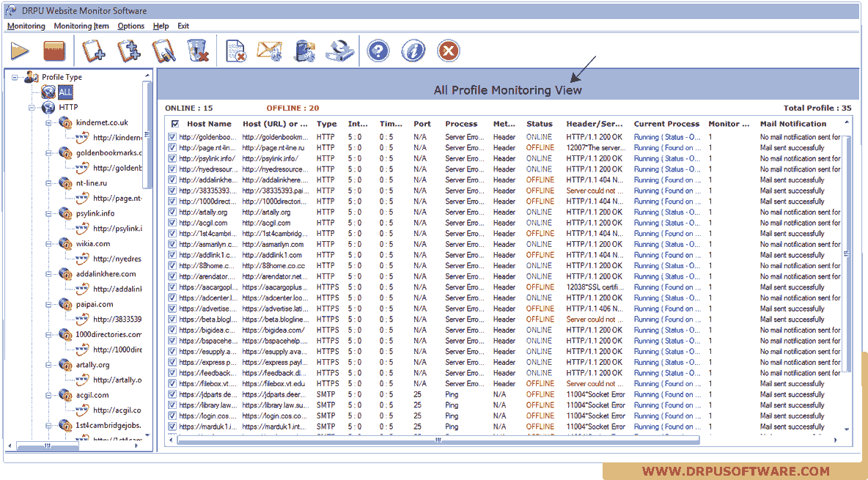Select goldenbookmarks node in tree
The width and height of the screenshot is (868, 480).
108,153
